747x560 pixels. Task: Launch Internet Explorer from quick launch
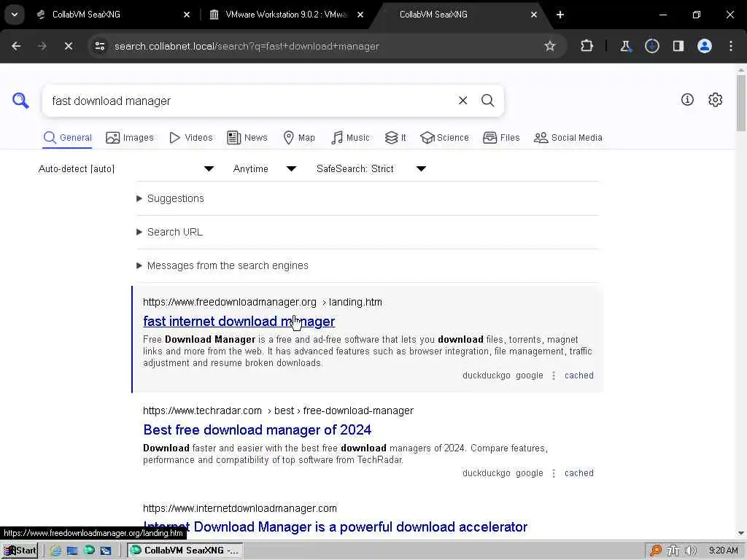pyautogui.click(x=55, y=551)
